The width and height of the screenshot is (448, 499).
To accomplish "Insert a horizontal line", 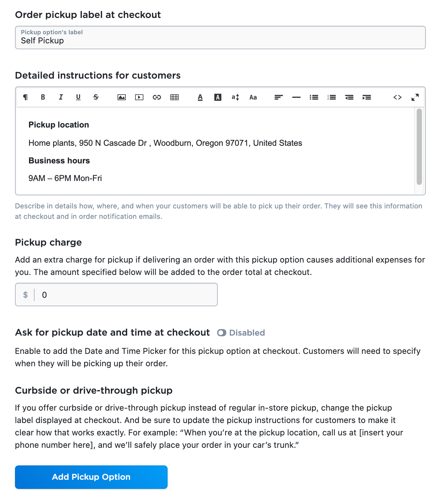I will coord(296,97).
